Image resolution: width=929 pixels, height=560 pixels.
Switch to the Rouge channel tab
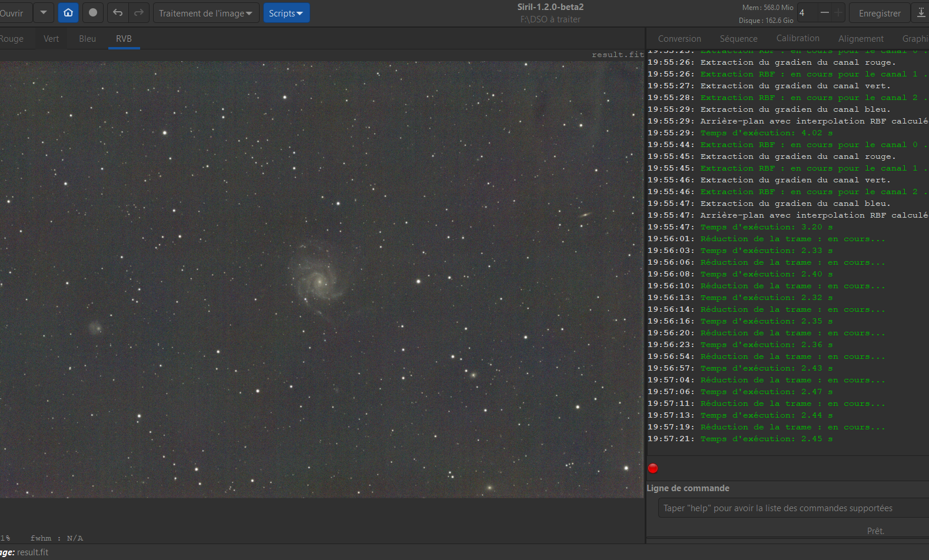click(12, 39)
